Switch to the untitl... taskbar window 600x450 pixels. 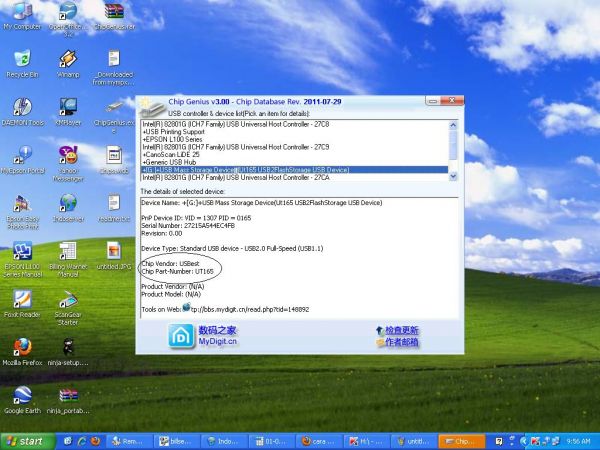tap(414, 442)
